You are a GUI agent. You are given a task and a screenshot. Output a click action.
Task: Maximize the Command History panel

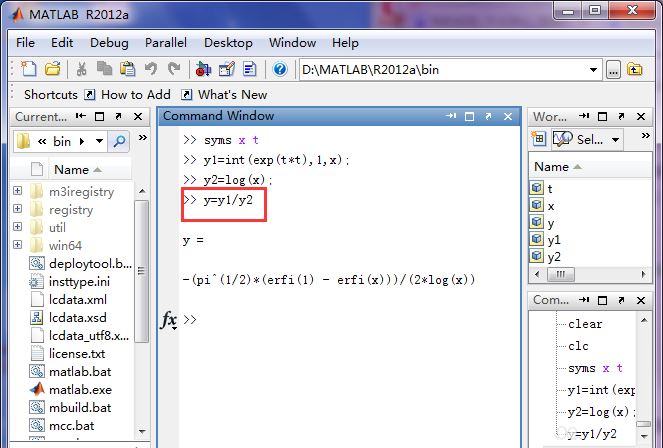[x=603, y=300]
